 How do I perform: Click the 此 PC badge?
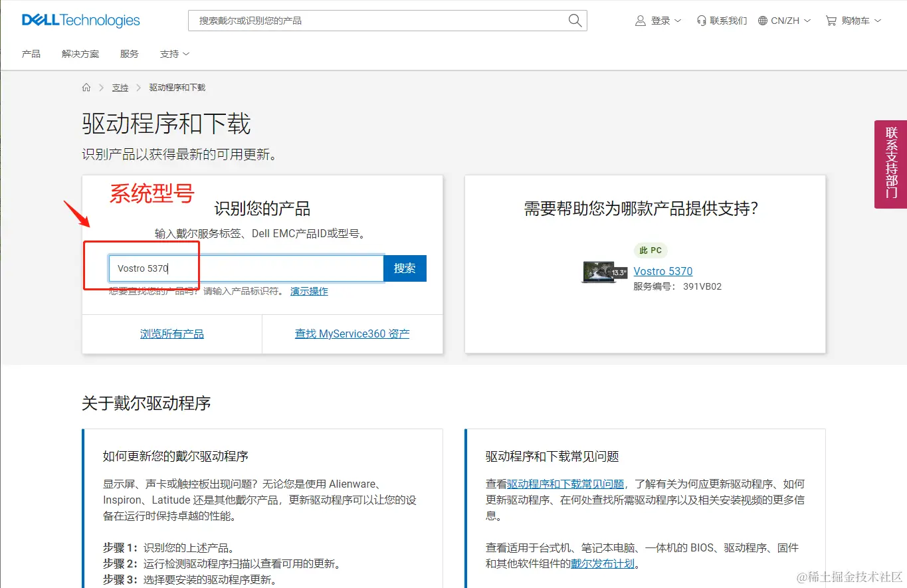click(x=651, y=250)
